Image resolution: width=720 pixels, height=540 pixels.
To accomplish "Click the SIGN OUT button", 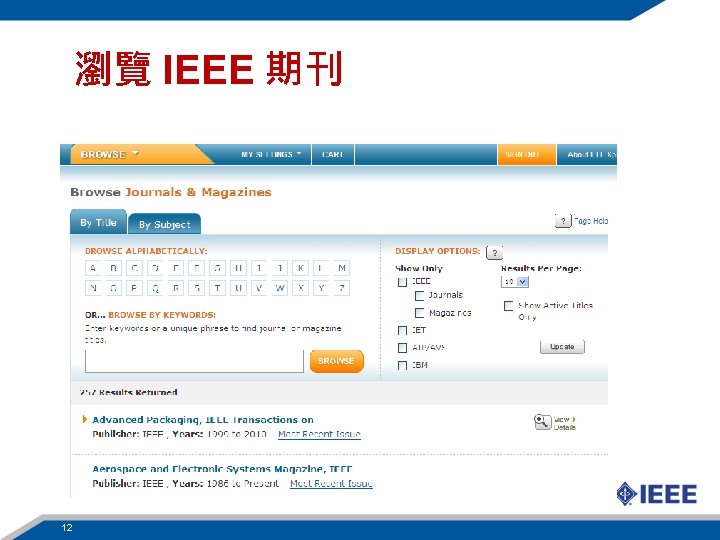I will pyautogui.click(x=527, y=154).
